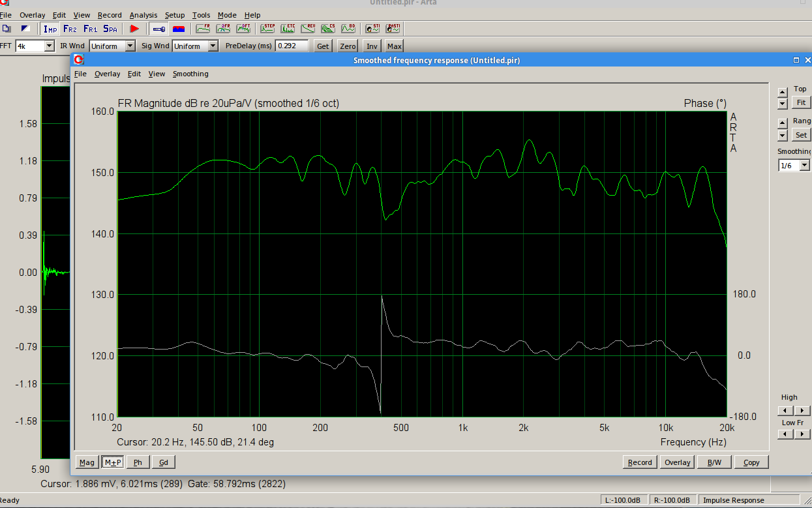This screenshot has height=508, width=812.
Task: Open File menu in Smoothed frequency response window
Action: click(x=80, y=74)
